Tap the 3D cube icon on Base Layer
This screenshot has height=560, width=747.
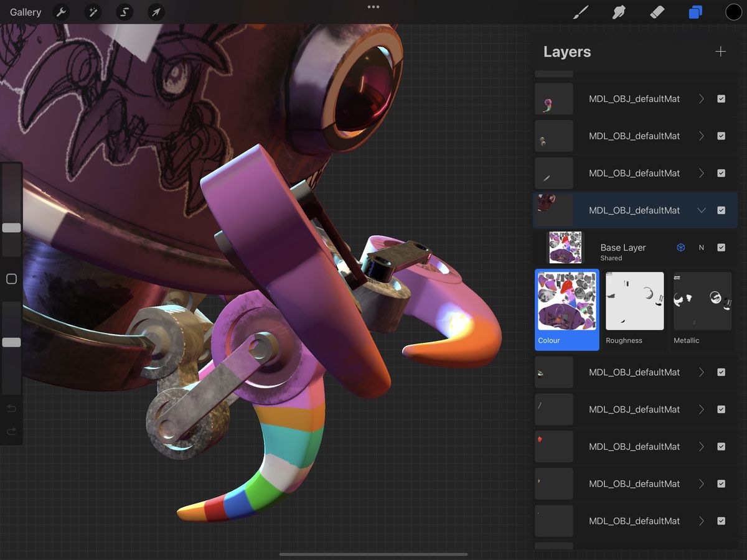680,247
